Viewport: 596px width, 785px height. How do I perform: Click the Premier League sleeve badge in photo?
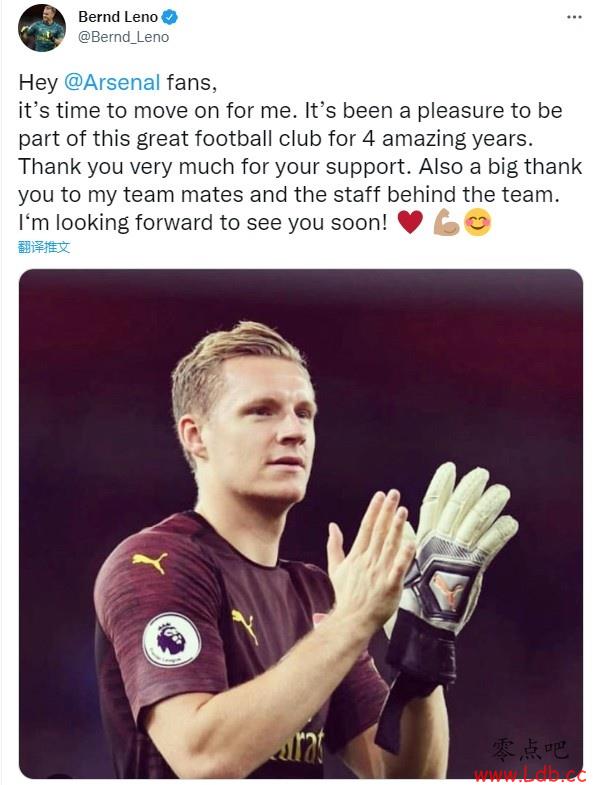171,639
